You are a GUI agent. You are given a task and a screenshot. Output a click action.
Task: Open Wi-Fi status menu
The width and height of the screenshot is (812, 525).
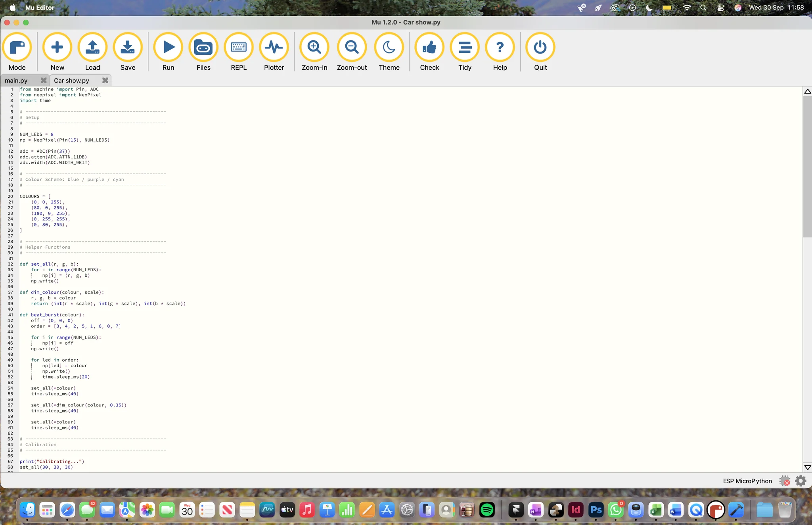tap(687, 8)
